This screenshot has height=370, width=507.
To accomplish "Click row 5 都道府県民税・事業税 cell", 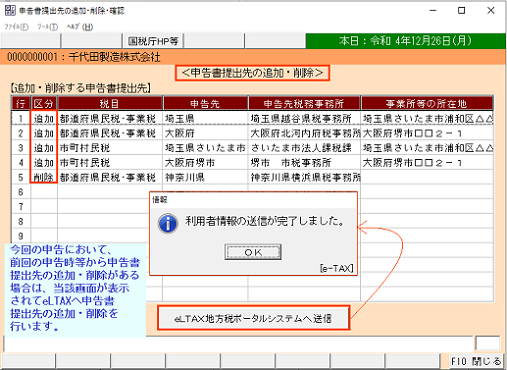I will click(110, 177).
